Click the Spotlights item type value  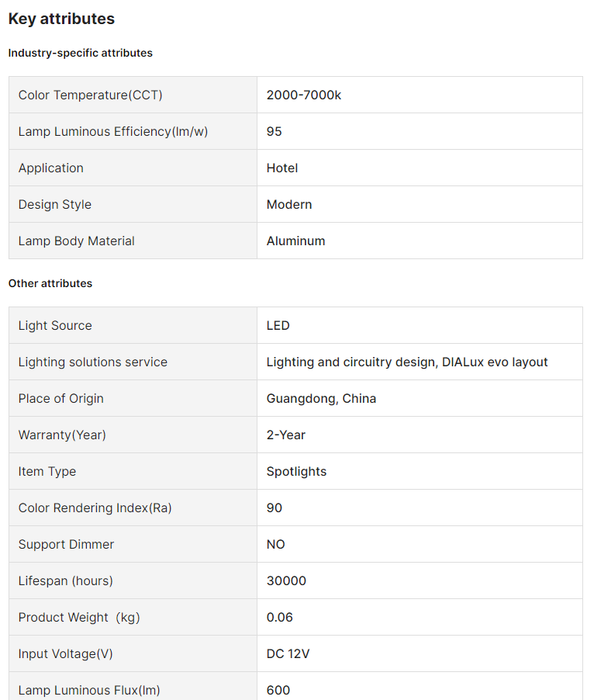click(x=296, y=471)
